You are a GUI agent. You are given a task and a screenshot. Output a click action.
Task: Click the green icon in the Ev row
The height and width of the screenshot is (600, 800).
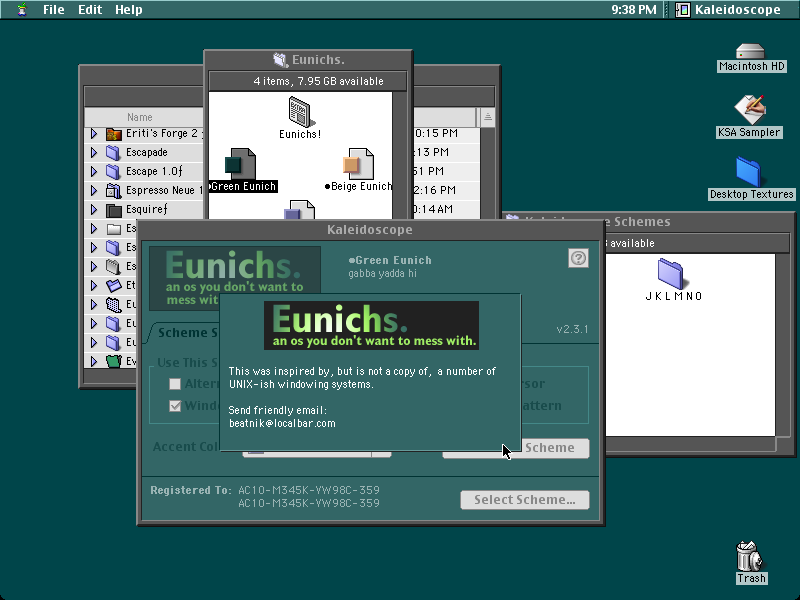click(x=114, y=361)
